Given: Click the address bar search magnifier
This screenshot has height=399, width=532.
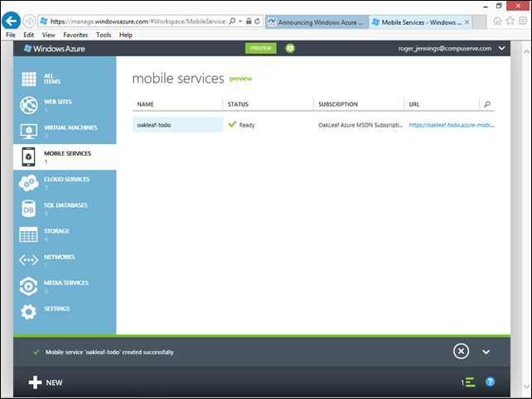Looking at the screenshot, I should coord(232,22).
